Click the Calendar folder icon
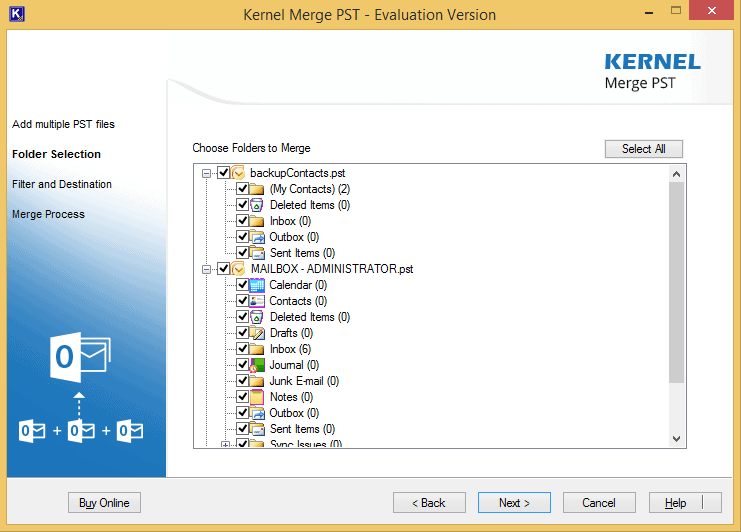 (257, 285)
